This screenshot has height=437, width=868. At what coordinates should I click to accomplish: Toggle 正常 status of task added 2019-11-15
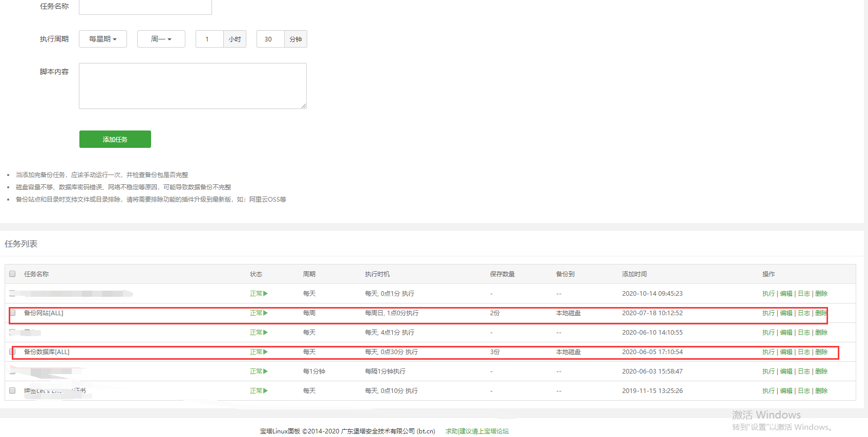click(x=259, y=391)
